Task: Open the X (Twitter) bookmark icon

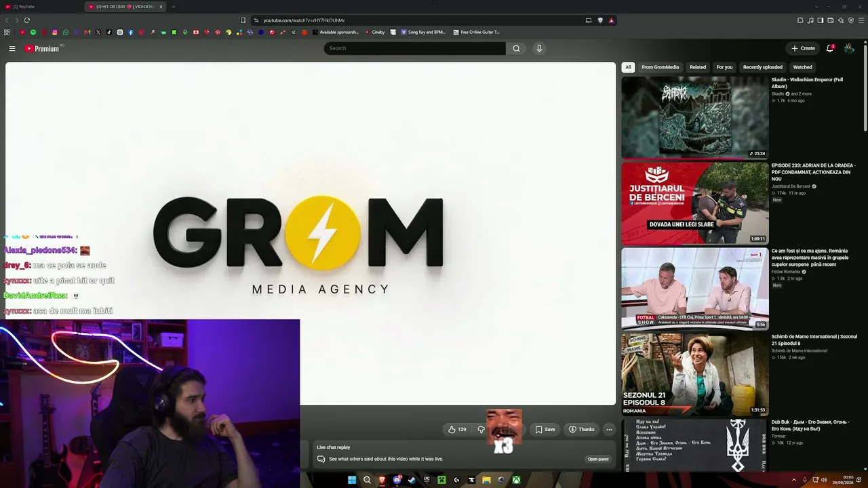Action: 98,32
